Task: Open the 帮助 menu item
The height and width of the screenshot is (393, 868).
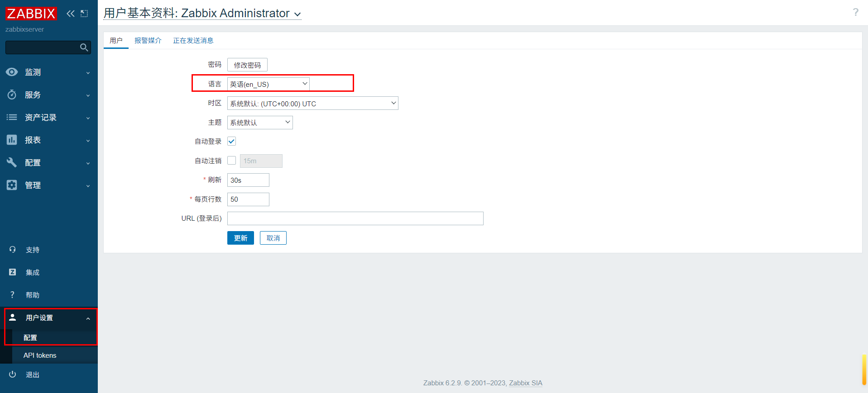Action: click(33, 295)
